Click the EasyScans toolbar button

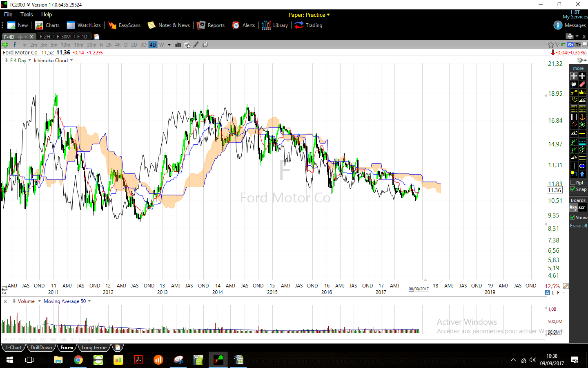click(124, 25)
